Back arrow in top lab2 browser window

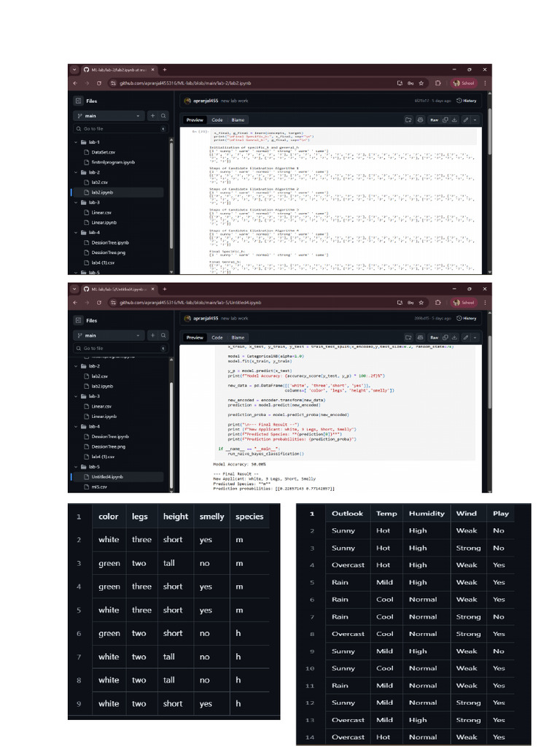click(x=75, y=83)
